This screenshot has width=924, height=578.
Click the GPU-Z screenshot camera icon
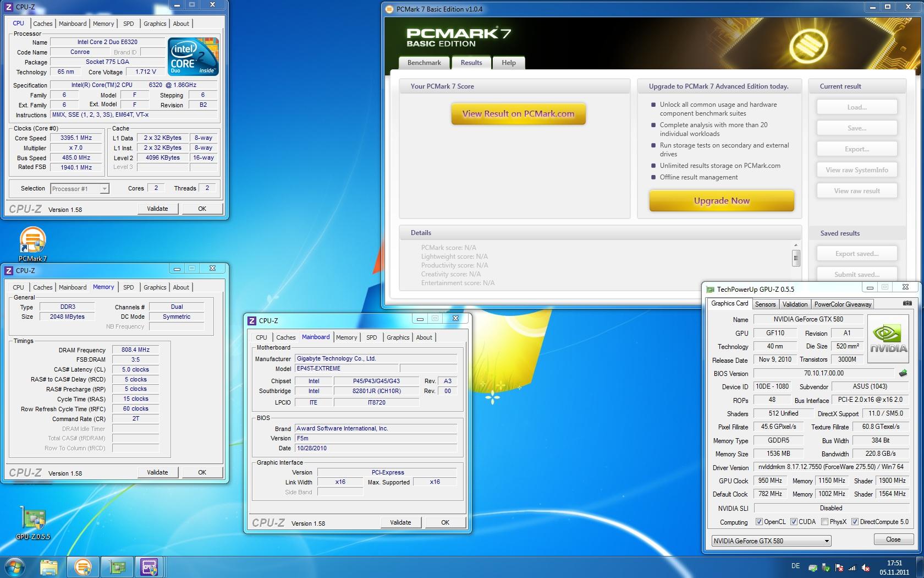(907, 303)
